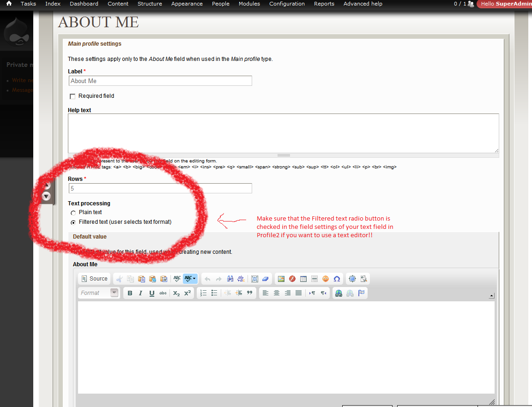Screen dimensions: 532x407
Task: Insert special character with Omega icon
Action: [x=337, y=279]
